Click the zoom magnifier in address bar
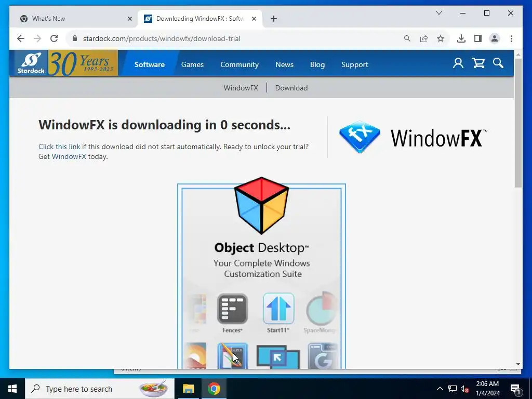532x399 pixels. click(407, 38)
